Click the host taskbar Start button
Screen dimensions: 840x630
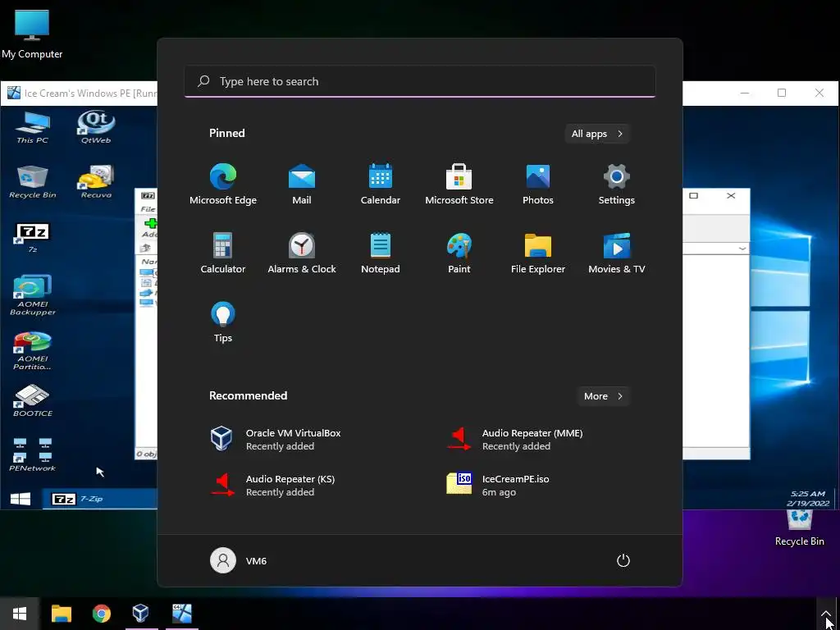pyautogui.click(x=20, y=614)
